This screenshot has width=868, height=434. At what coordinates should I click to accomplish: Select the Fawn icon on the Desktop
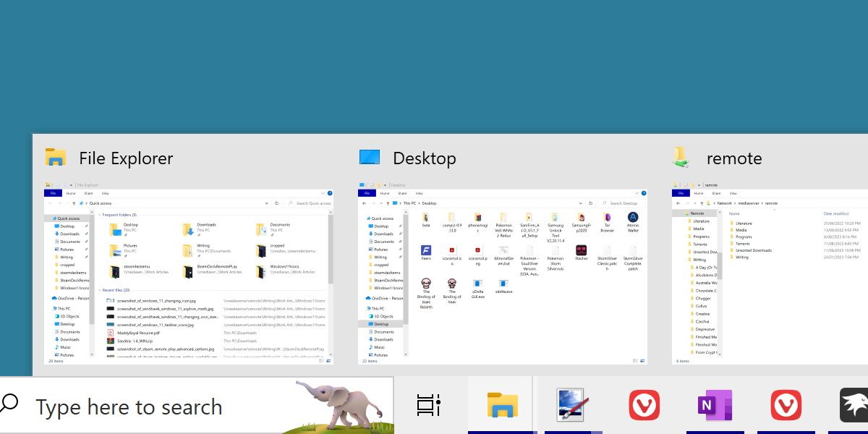(425, 251)
